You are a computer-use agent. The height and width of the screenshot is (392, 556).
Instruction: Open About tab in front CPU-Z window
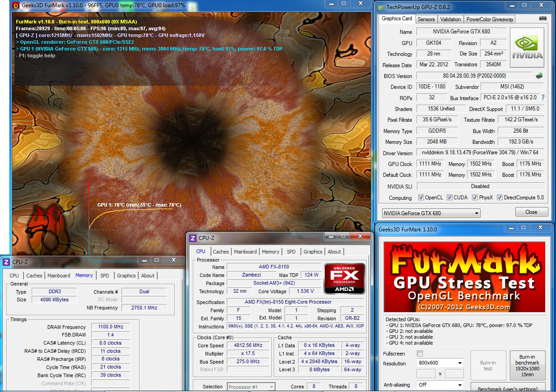(334, 252)
